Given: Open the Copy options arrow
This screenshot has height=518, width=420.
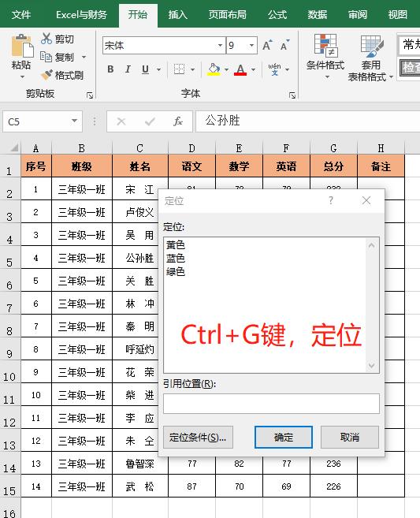Looking at the screenshot, I should coord(84,57).
